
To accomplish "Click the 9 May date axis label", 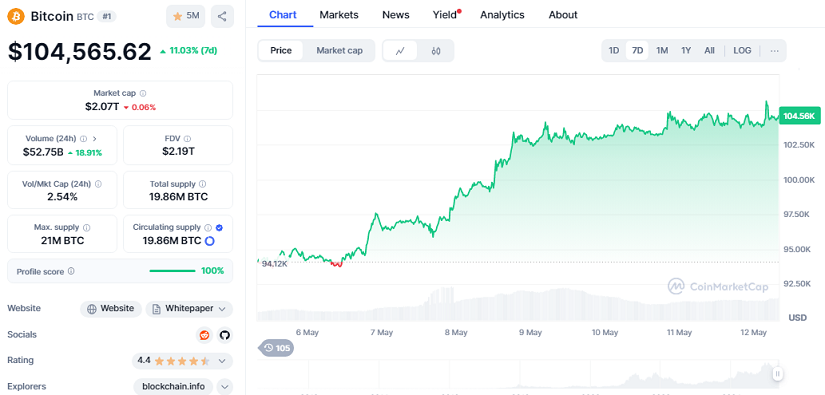I will 530,333.
